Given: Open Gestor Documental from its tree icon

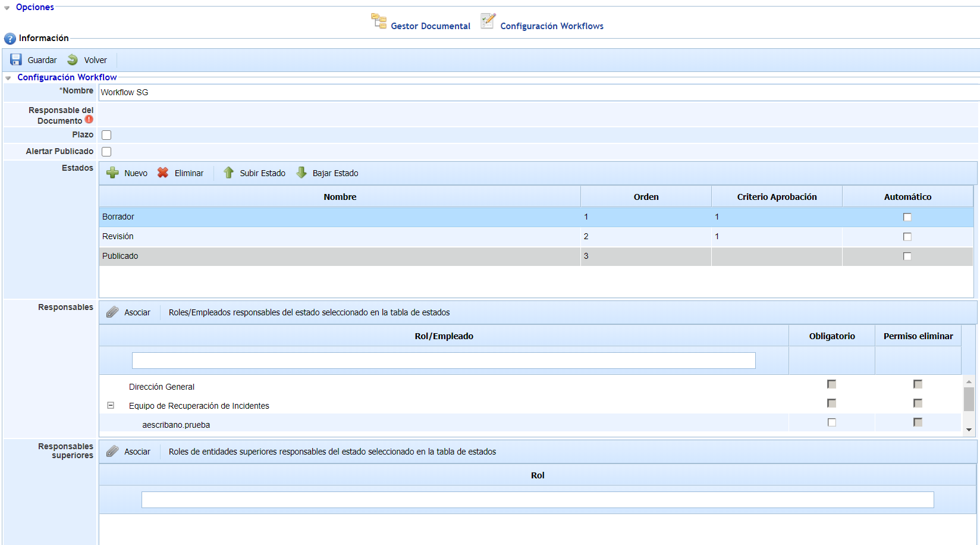Looking at the screenshot, I should tap(379, 21).
